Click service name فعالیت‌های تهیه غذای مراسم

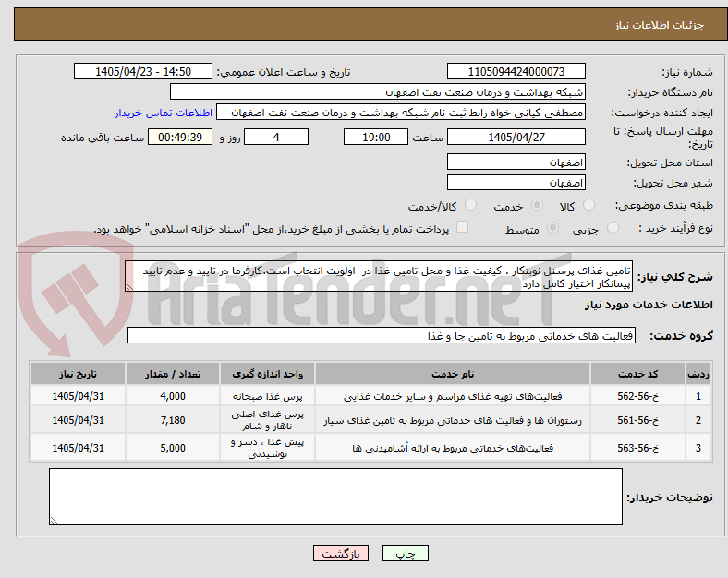coord(453,396)
